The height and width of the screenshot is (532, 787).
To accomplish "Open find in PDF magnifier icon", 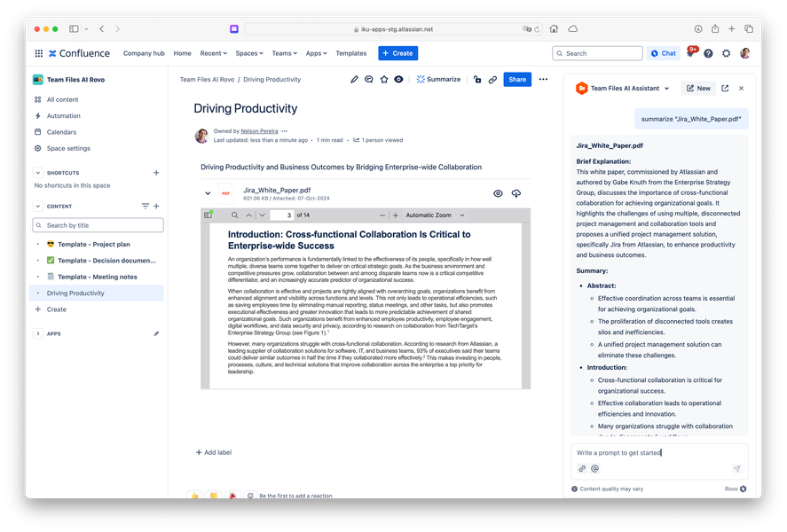I will point(235,215).
